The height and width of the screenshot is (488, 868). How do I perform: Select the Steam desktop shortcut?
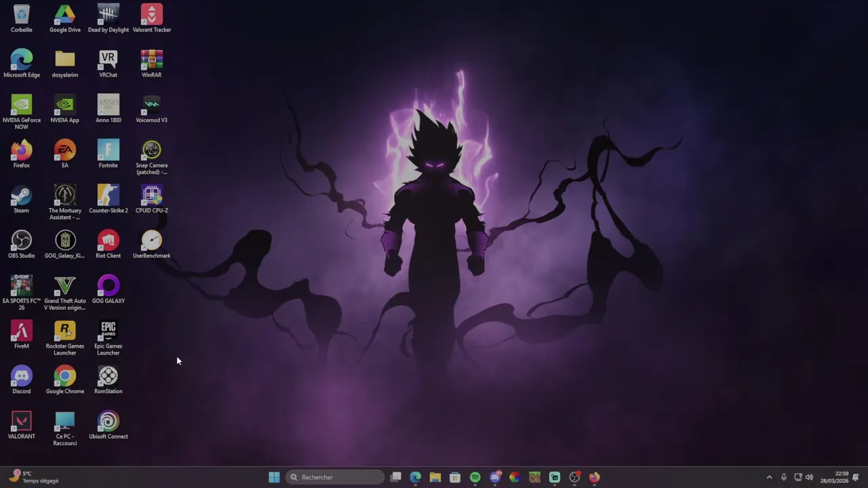point(22,199)
